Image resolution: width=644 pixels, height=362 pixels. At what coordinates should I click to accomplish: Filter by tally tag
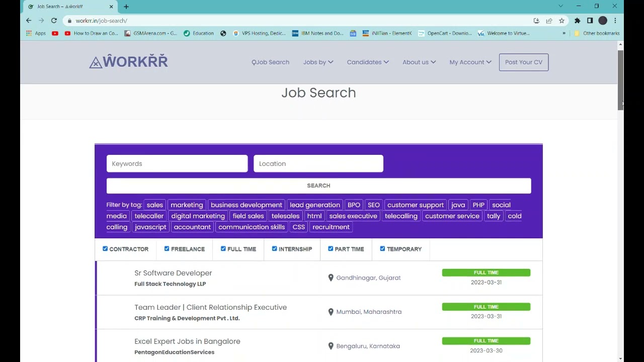(x=494, y=216)
